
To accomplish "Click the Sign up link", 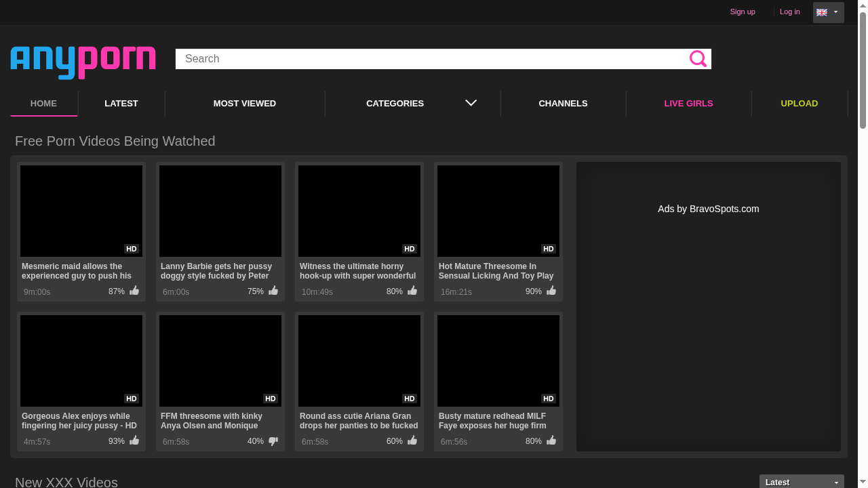I will (743, 12).
